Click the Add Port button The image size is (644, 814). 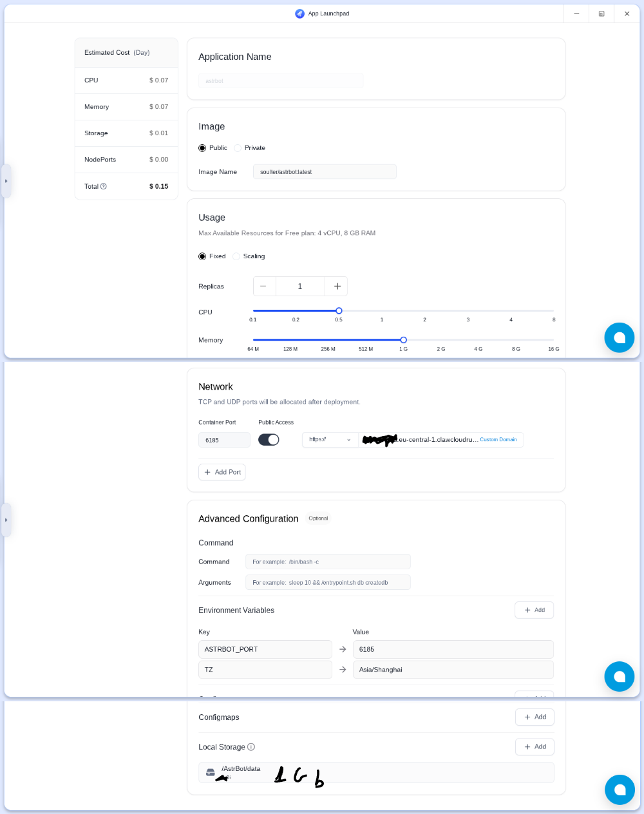[222, 472]
